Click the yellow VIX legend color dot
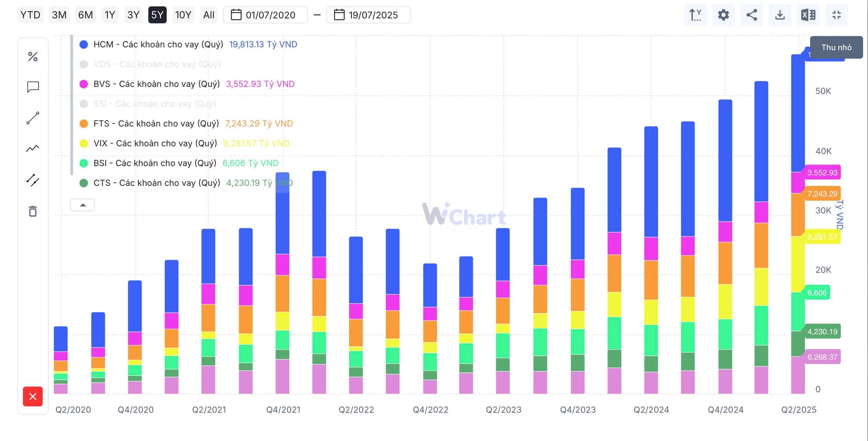The height and width of the screenshot is (441, 868). (84, 143)
